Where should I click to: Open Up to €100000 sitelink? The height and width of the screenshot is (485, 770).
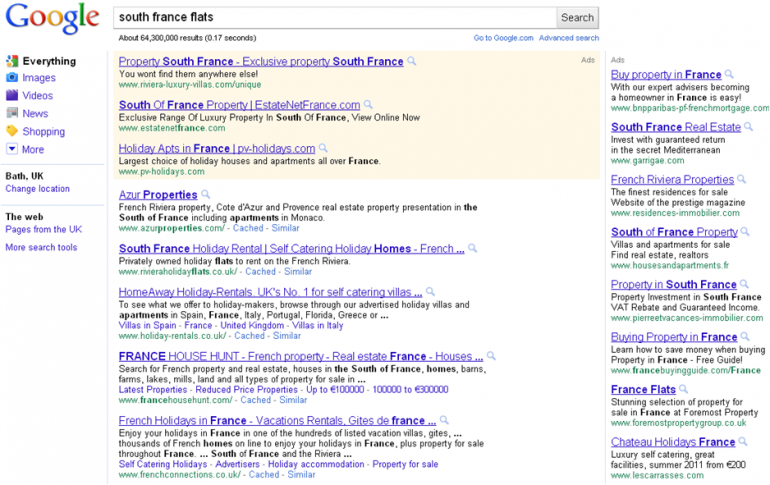pos(335,390)
